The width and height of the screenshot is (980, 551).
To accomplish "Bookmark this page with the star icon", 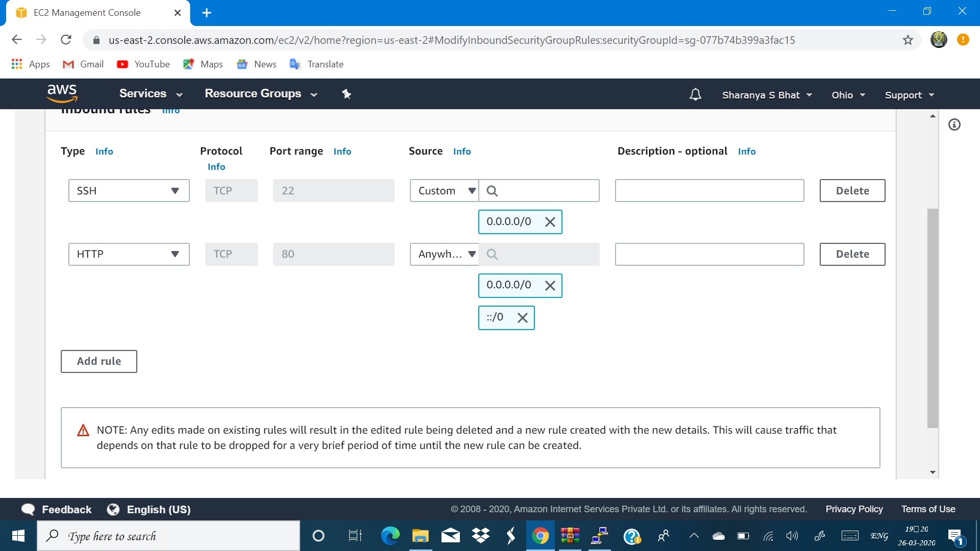I will coord(908,40).
